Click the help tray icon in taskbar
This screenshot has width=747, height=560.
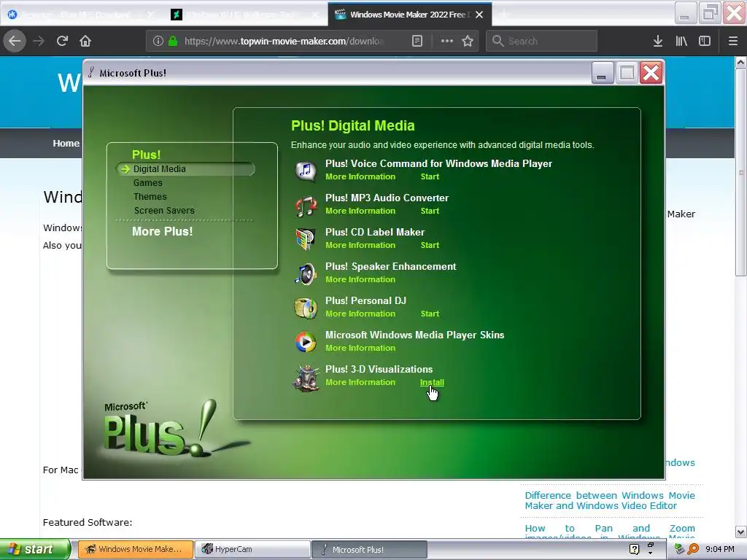(634, 549)
